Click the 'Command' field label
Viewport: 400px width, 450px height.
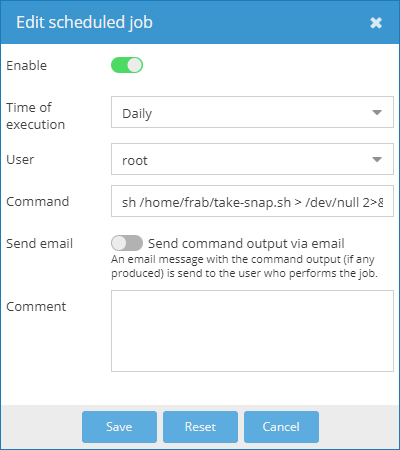38,202
